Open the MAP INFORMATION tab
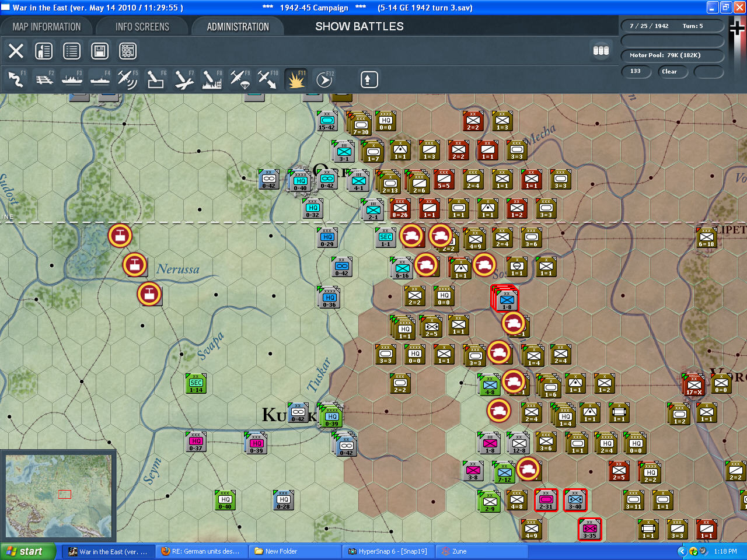747x560 pixels. (x=47, y=27)
